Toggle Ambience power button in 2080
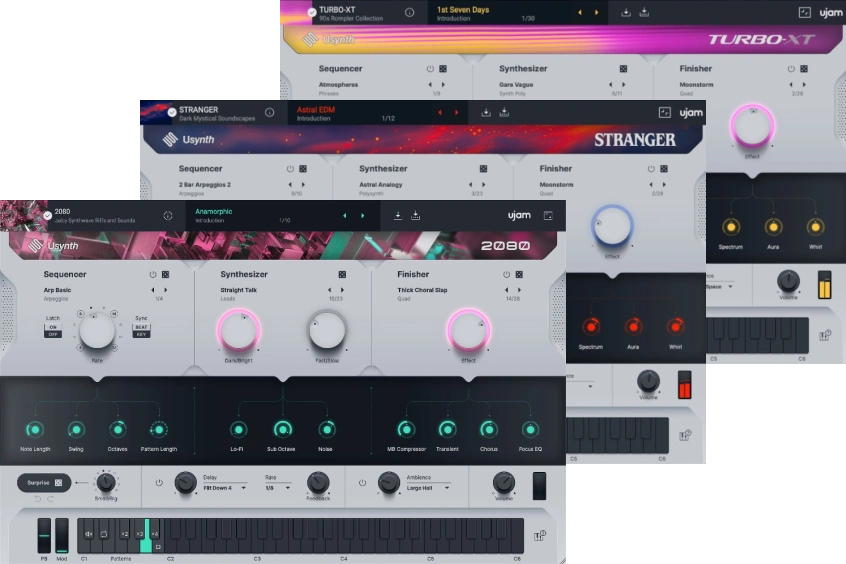Screen dimensions: 846x564 coord(363,483)
